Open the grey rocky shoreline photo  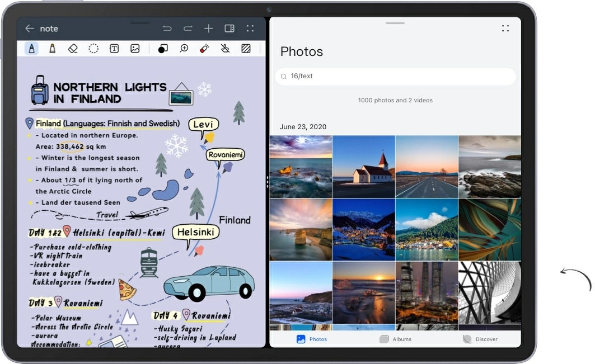(x=490, y=167)
